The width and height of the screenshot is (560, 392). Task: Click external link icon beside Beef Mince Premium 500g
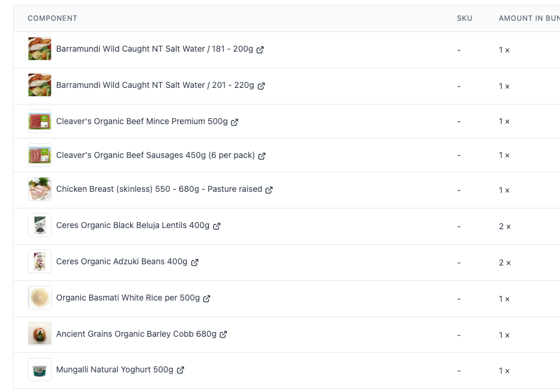235,122
